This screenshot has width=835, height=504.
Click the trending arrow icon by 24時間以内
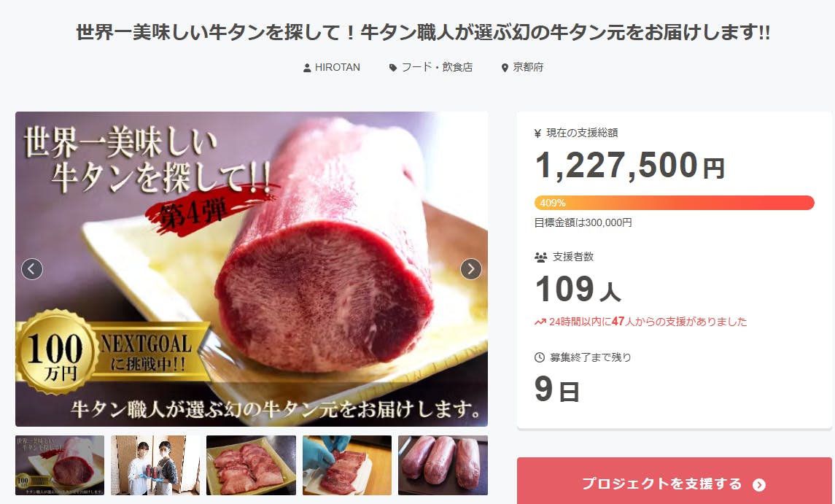(540, 322)
